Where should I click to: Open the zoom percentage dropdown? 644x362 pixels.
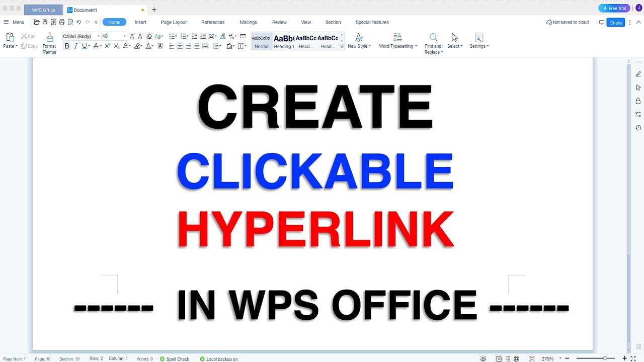(x=560, y=359)
